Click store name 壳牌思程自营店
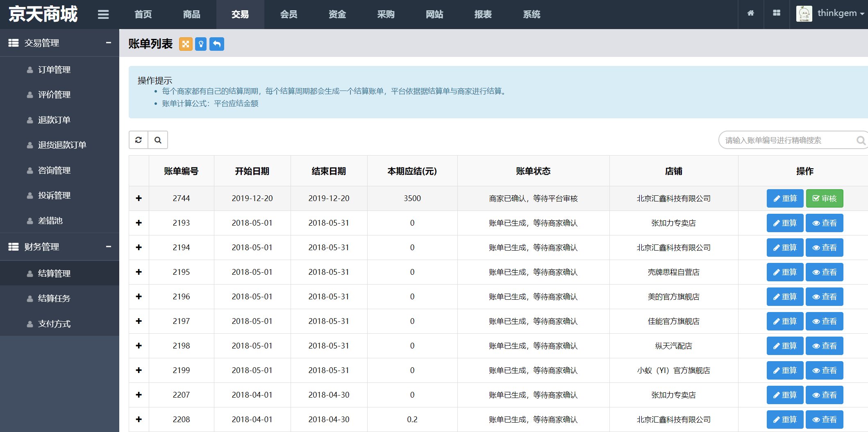This screenshot has height=432, width=868. tap(674, 272)
